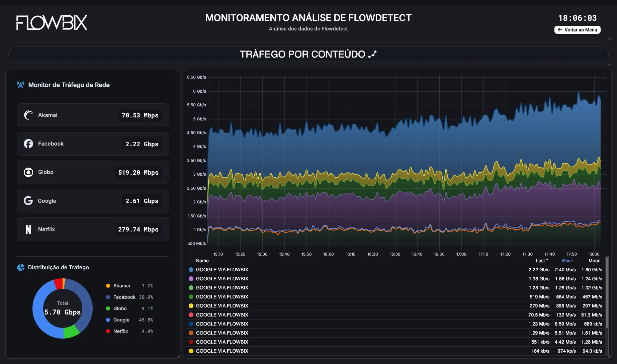
Task: Click the resize handle of the chart panel
Action: (609, 357)
